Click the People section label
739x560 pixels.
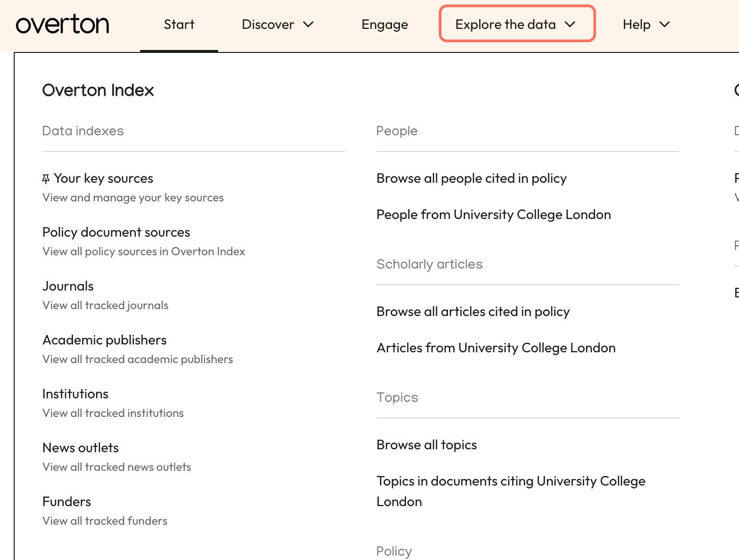(x=397, y=131)
